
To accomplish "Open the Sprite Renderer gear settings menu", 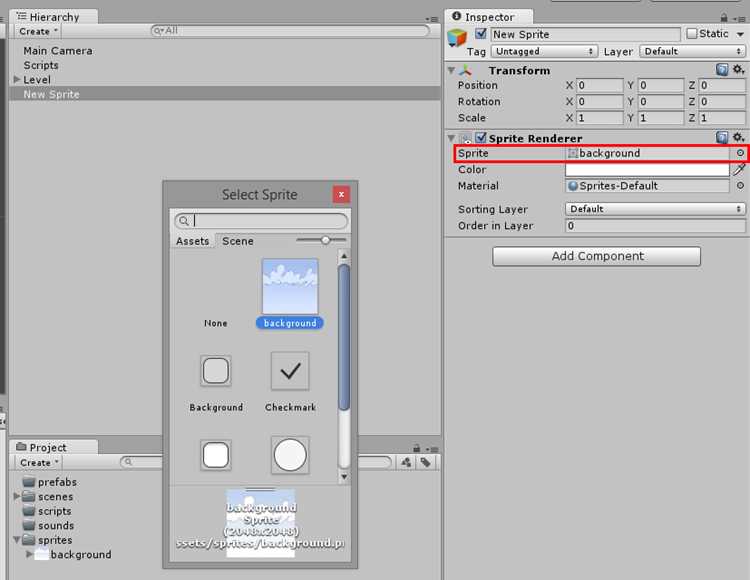I will 739,138.
